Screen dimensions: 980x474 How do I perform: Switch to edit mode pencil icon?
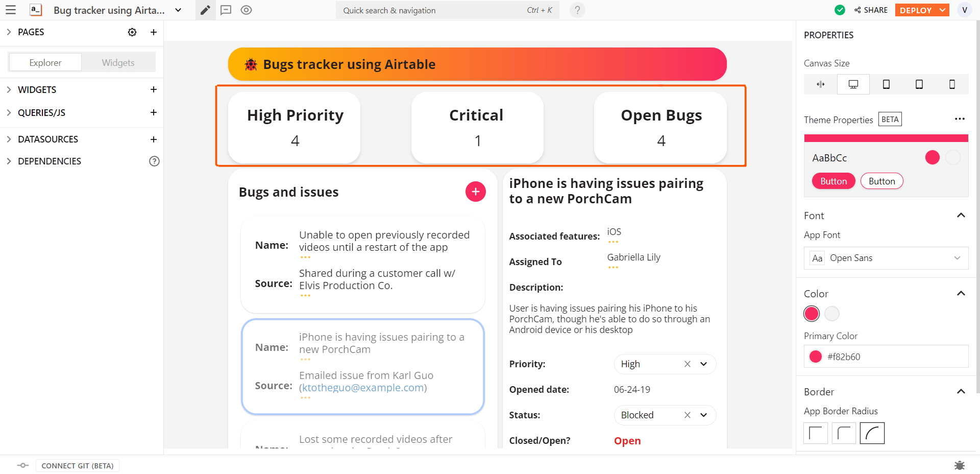[205, 10]
